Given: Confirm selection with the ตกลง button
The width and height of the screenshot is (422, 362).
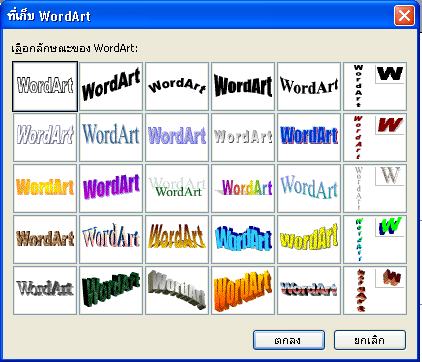Looking at the screenshot, I should [x=289, y=340].
